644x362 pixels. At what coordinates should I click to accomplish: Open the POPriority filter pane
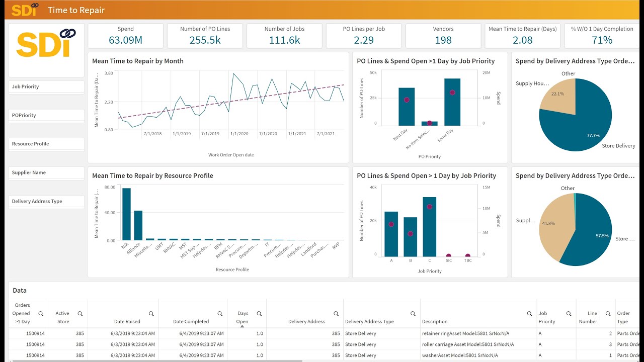pos(46,115)
